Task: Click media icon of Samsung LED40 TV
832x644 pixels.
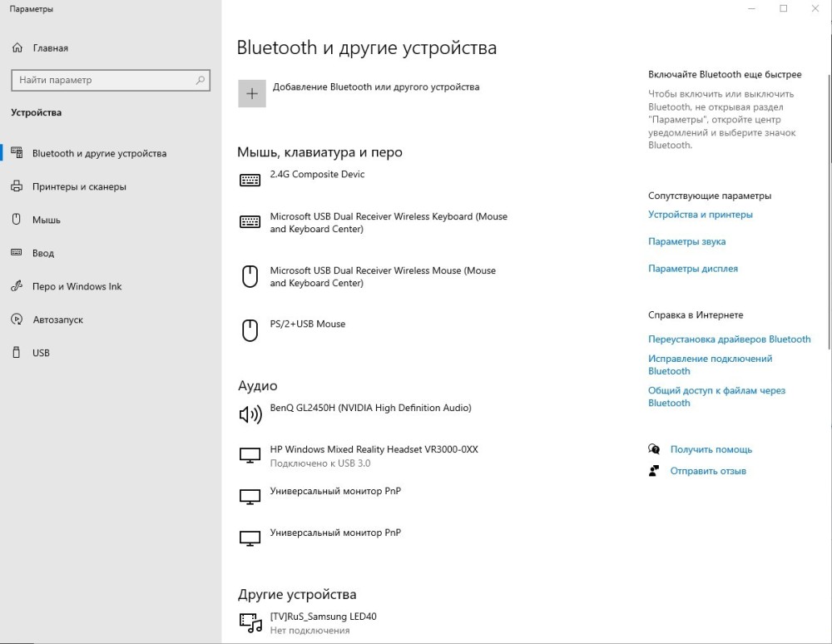Action: pyautogui.click(x=250, y=622)
